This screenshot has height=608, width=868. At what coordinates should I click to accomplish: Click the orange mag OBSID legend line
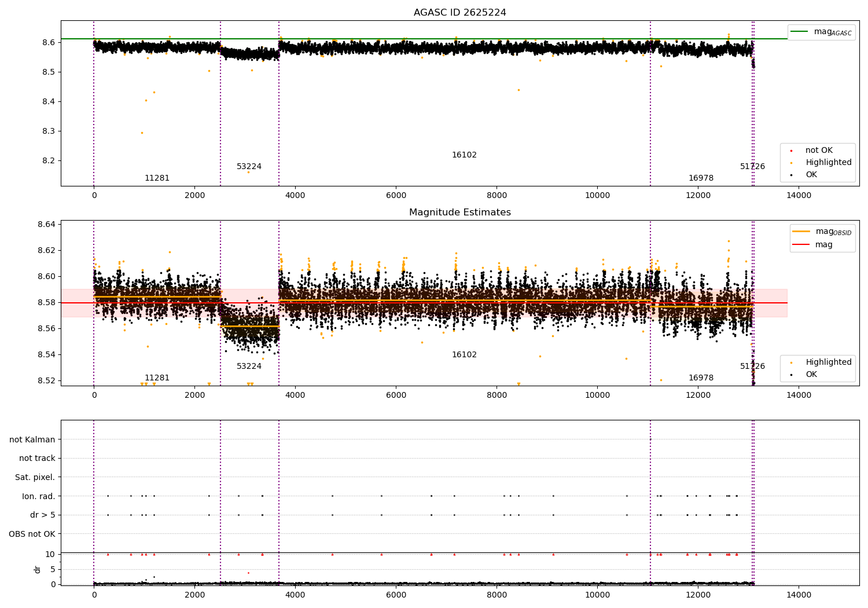click(x=801, y=232)
